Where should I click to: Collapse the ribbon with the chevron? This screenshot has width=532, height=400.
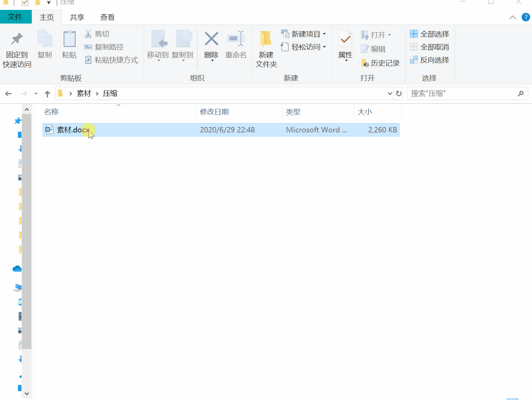pos(513,17)
